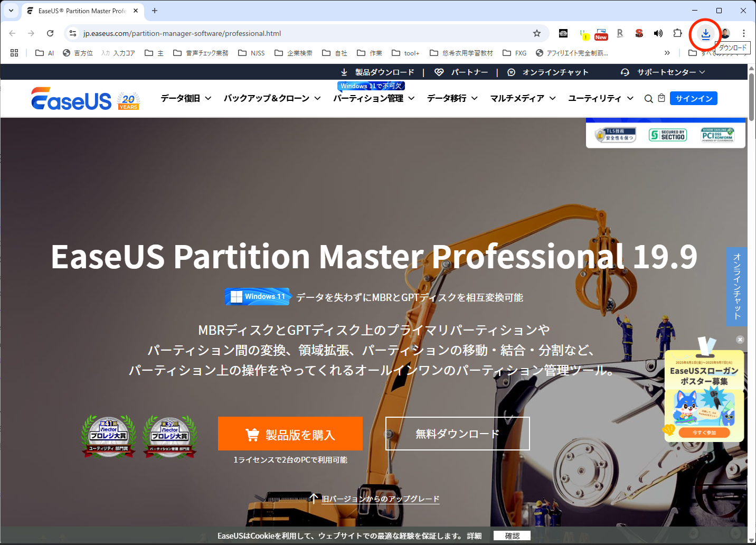Open the shopping cart icon
Viewport: 756px width, 545px height.
[661, 98]
